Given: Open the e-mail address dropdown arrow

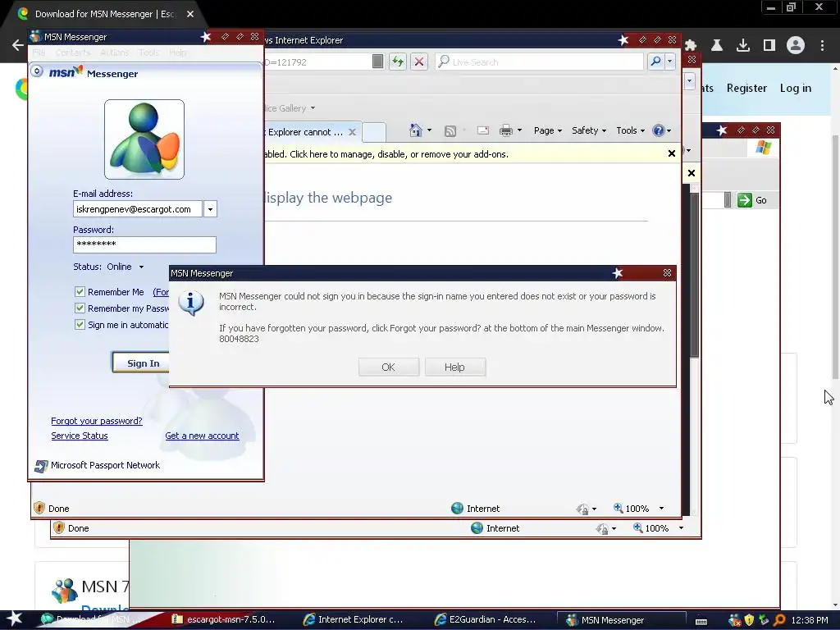Looking at the screenshot, I should [x=211, y=209].
